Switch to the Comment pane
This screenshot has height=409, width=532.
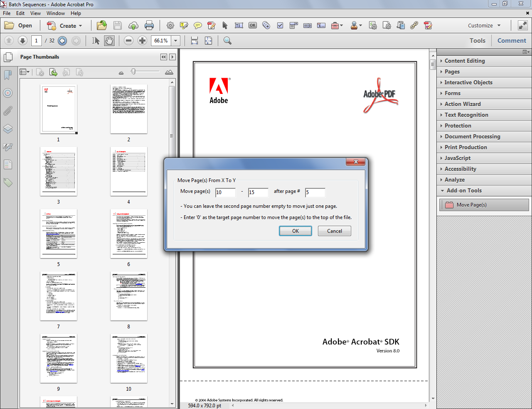(x=512, y=40)
